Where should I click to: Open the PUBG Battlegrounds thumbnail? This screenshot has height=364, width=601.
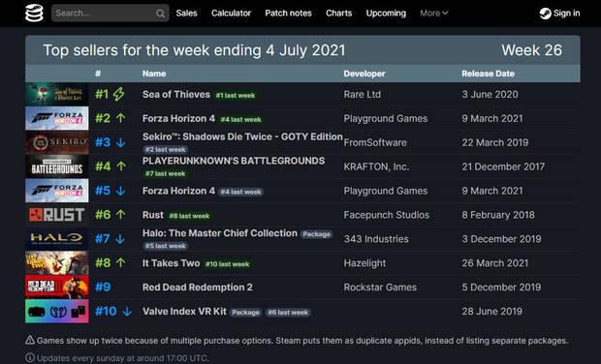click(57, 167)
